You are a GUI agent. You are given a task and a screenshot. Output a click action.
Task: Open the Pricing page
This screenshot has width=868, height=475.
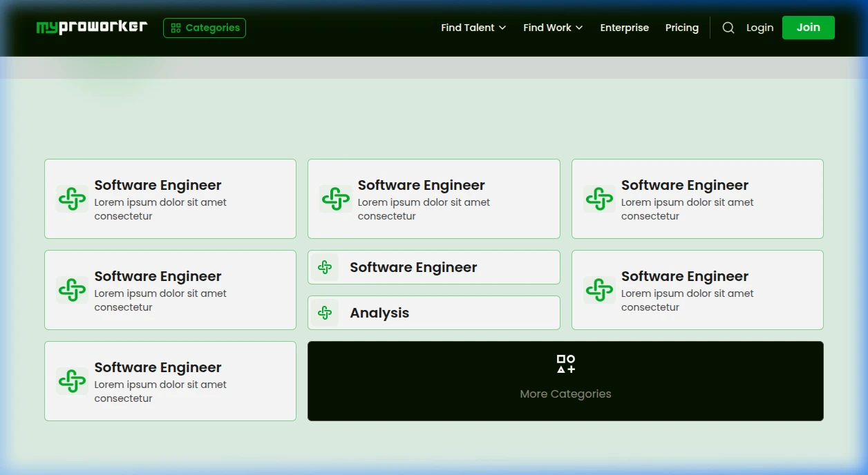682,28
